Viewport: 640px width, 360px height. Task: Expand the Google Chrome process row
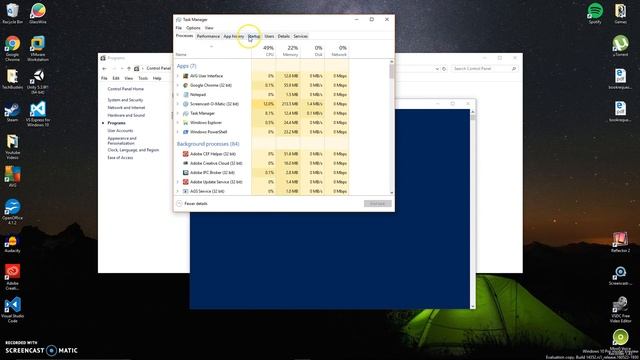[178, 85]
